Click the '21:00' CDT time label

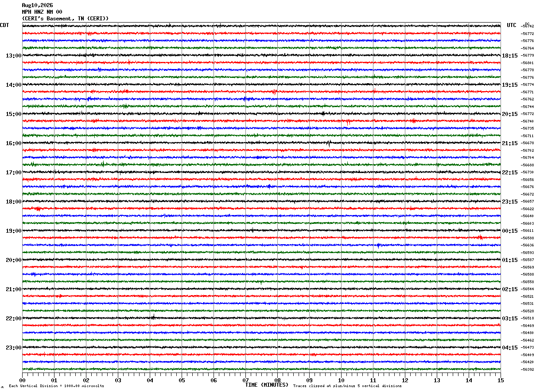point(13,289)
